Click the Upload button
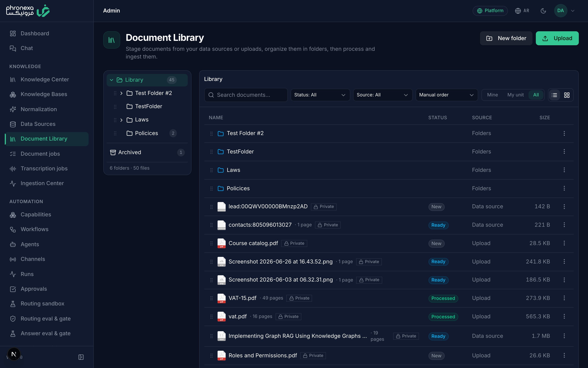 tap(557, 38)
